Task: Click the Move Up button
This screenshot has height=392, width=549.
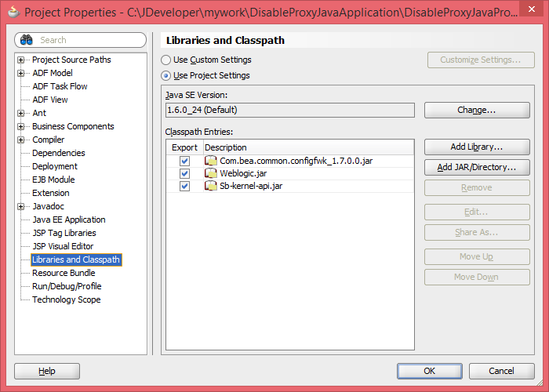Action: 477,256
